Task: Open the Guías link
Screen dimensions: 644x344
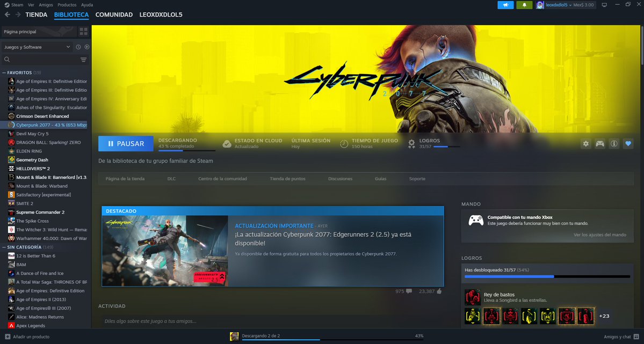Action: coord(380,179)
